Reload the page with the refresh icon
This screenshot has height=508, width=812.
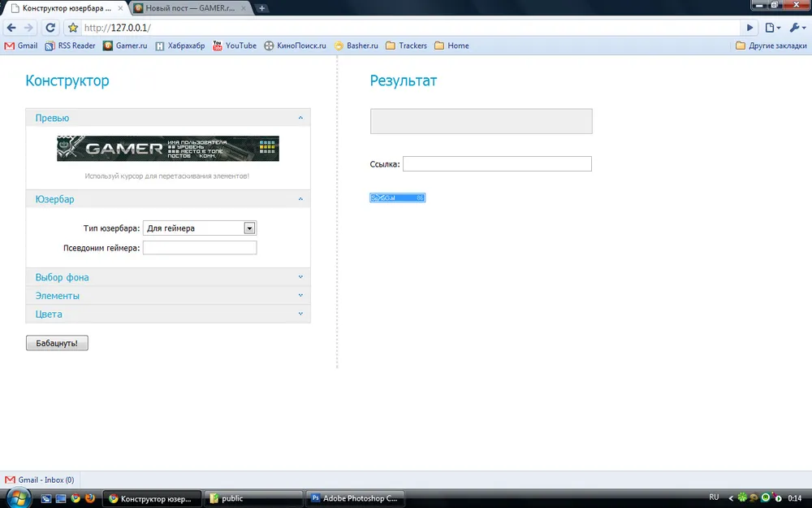(x=50, y=28)
